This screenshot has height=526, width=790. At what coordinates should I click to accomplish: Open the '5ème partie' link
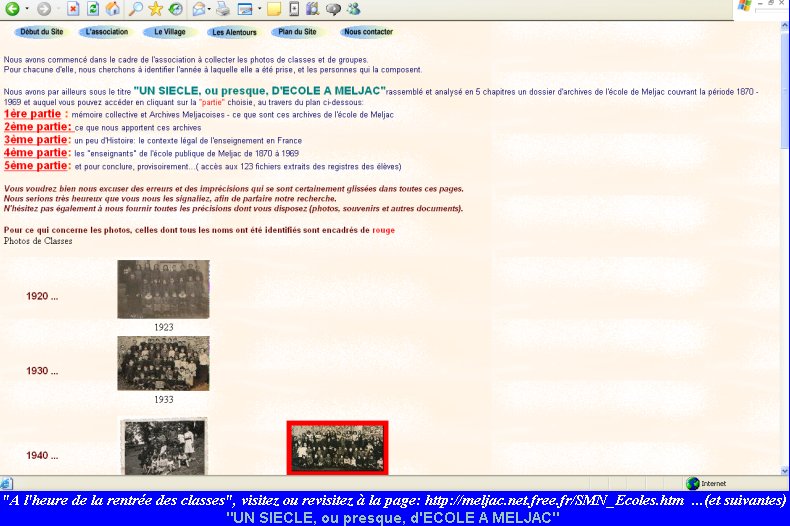(x=37, y=166)
